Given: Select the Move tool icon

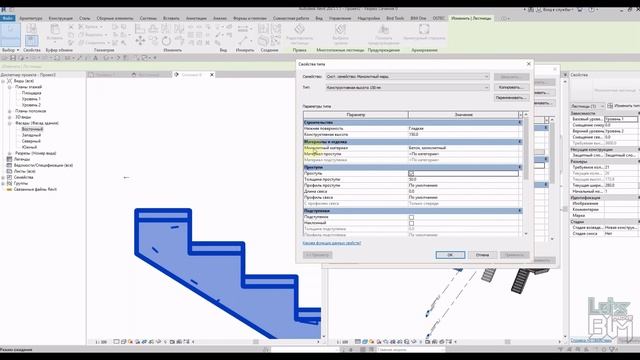Looking at the screenshot, I should pyautogui.click(x=140, y=40).
